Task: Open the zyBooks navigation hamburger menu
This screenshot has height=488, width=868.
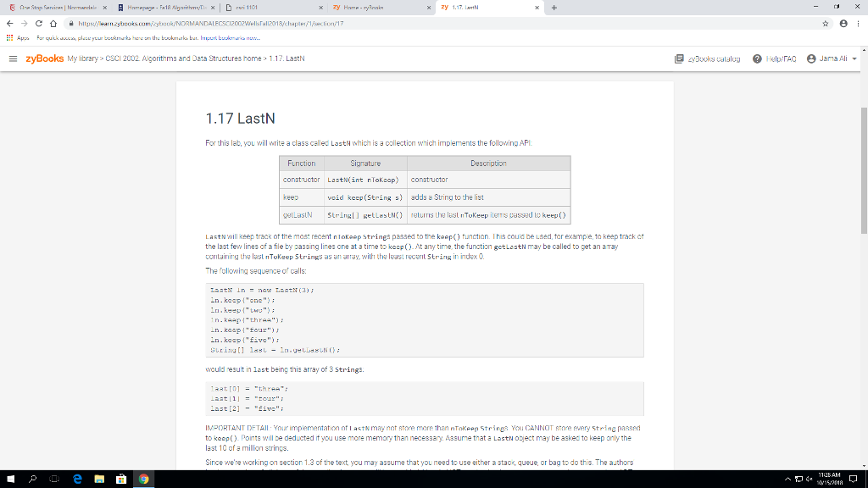Action: click(x=13, y=58)
